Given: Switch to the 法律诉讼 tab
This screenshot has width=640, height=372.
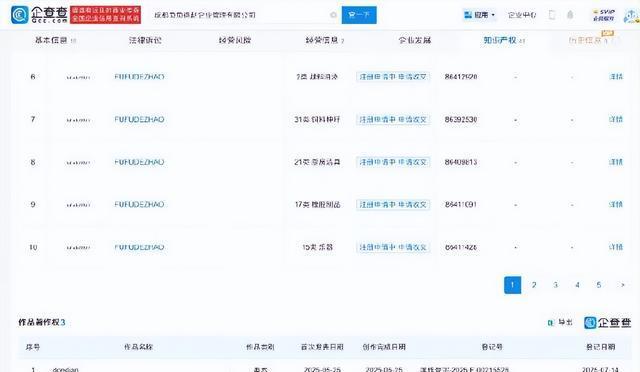Looking at the screenshot, I should (145, 40).
